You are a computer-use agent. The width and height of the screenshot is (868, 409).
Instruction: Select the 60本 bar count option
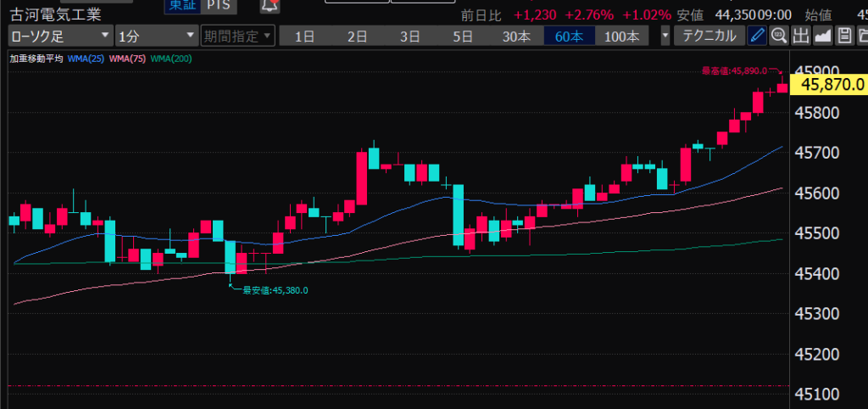click(x=569, y=36)
